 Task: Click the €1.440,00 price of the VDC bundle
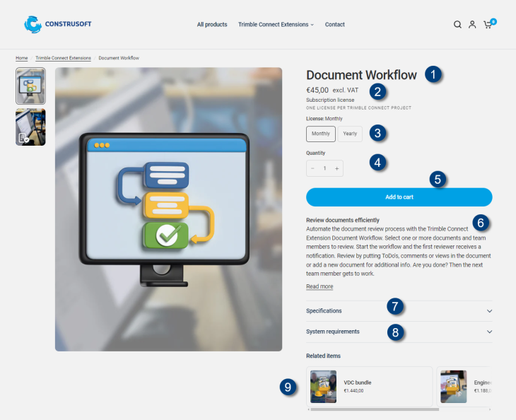[353, 391]
